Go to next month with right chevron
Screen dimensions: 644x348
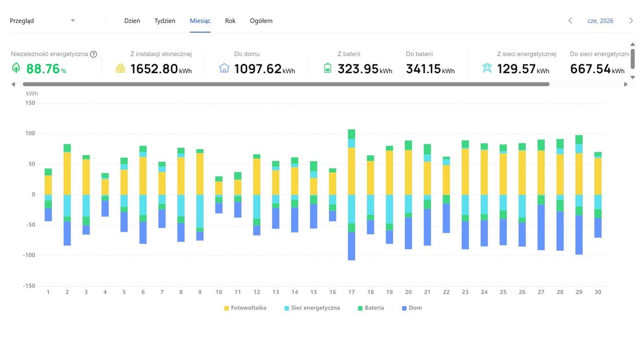(631, 21)
